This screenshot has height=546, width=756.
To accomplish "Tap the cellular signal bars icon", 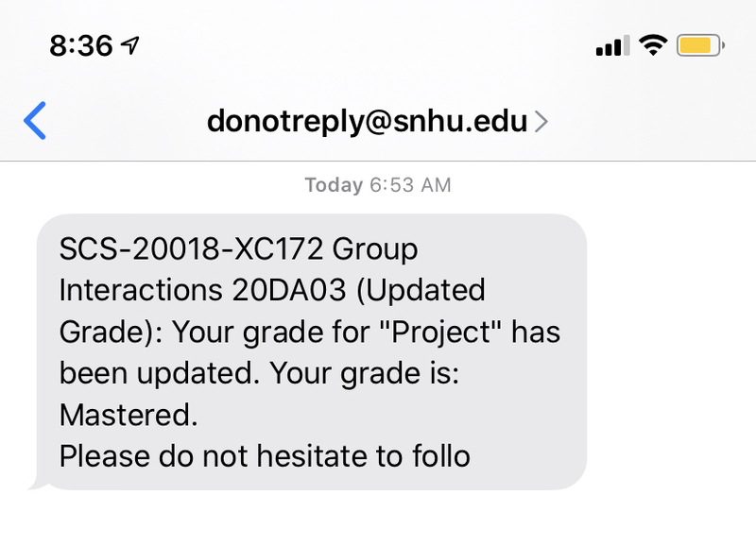I will [x=612, y=45].
